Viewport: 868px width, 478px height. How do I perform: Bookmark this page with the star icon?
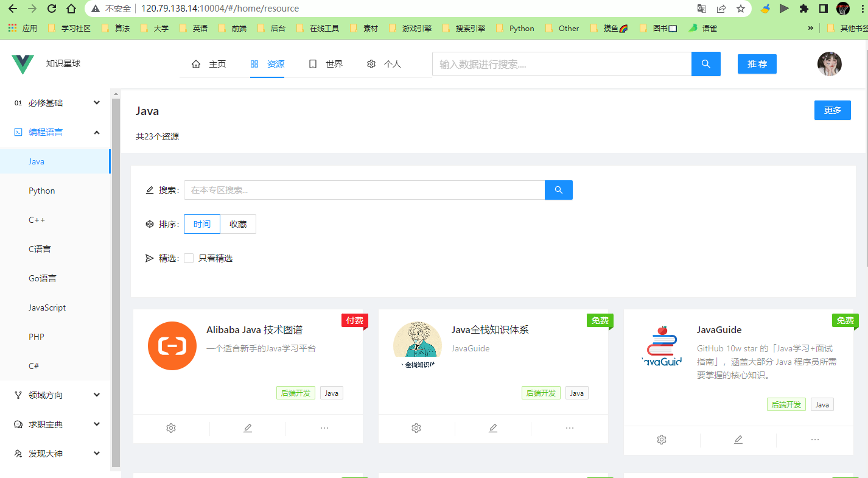pos(741,9)
